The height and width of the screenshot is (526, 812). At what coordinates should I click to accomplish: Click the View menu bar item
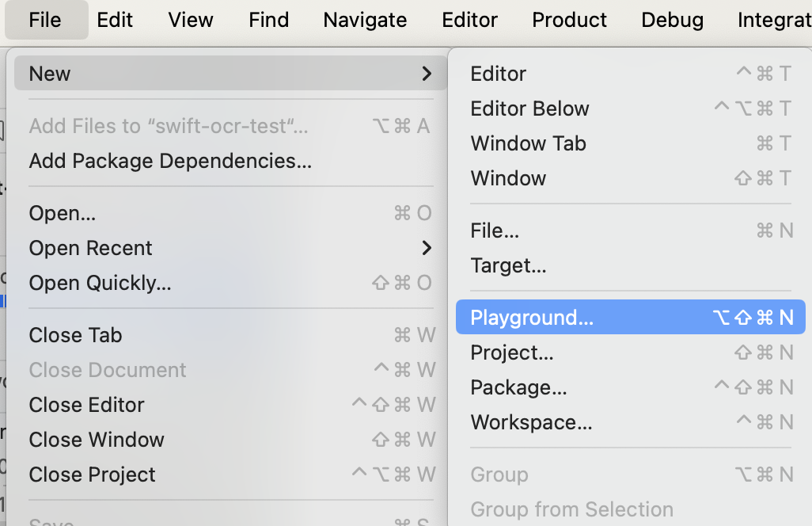191,20
